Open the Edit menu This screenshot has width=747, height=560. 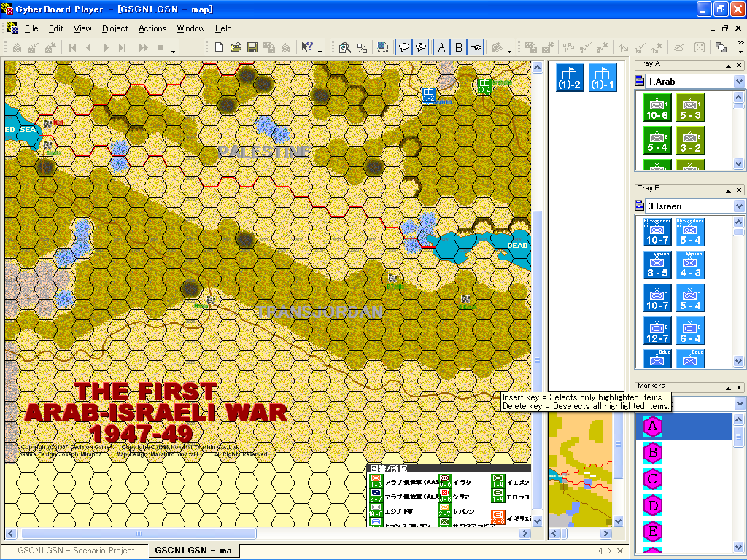55,28
